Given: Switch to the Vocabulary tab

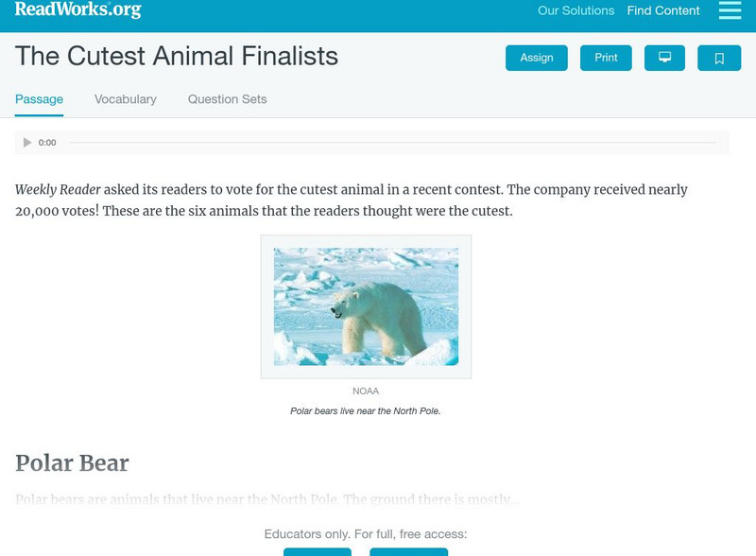Looking at the screenshot, I should click(x=126, y=99).
